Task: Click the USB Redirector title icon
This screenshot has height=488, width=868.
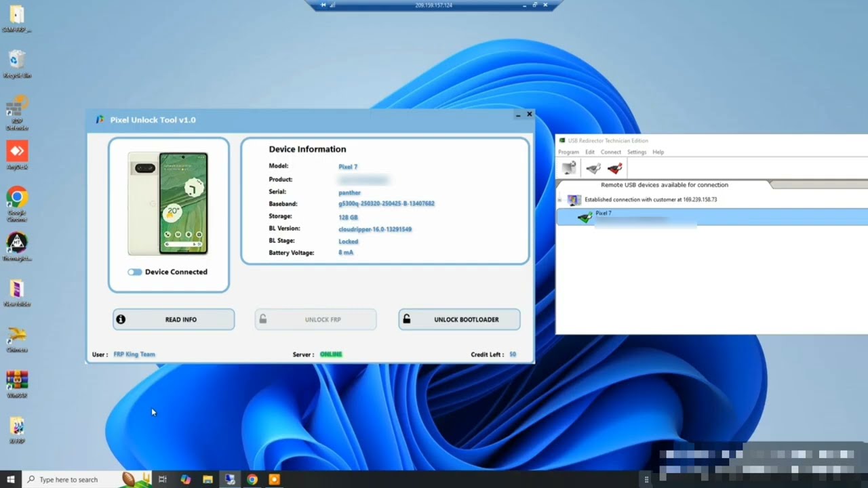Action: pyautogui.click(x=562, y=140)
